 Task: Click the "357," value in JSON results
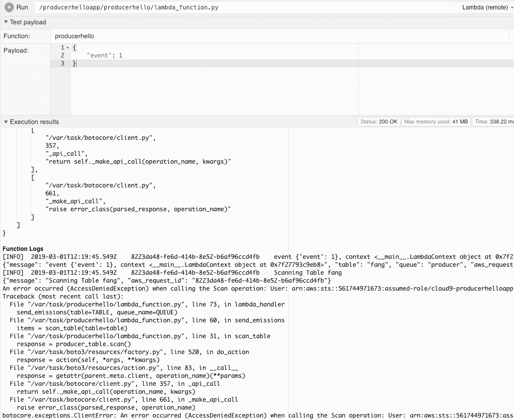[x=52, y=146]
